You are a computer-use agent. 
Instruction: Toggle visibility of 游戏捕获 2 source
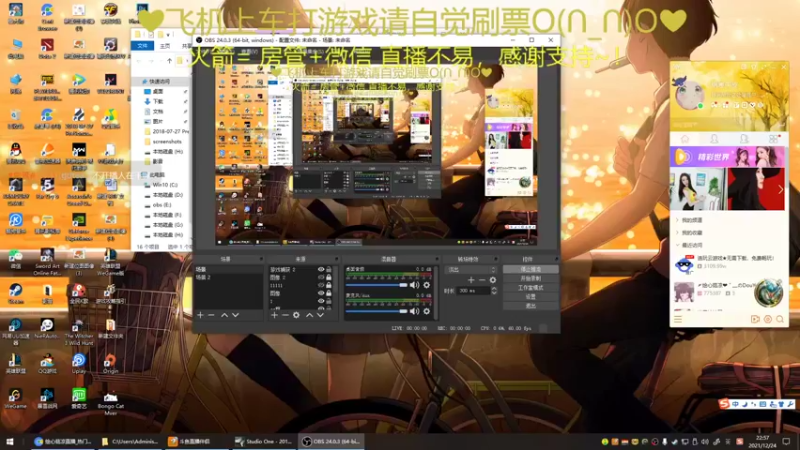[321, 269]
